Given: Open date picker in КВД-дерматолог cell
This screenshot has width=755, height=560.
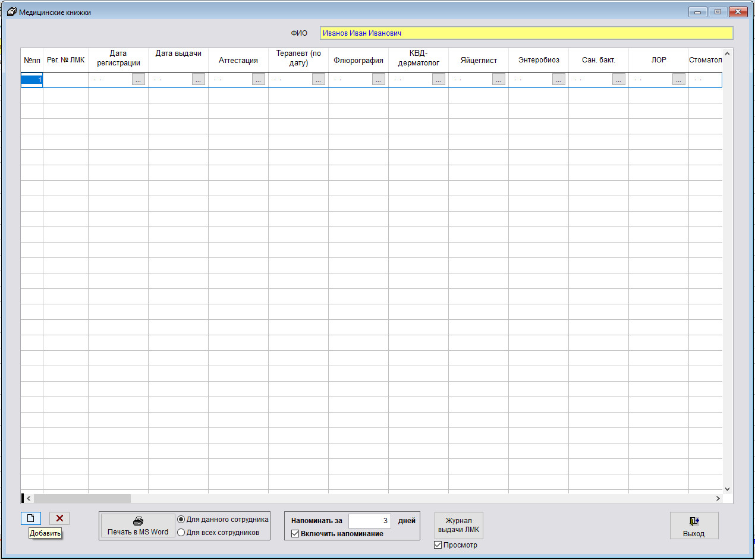Looking at the screenshot, I should coord(439,80).
